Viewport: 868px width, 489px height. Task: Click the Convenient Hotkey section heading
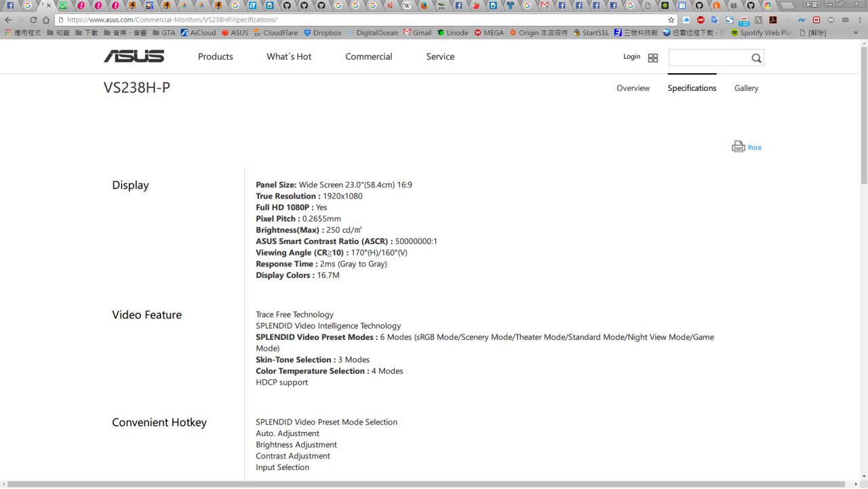click(x=159, y=423)
